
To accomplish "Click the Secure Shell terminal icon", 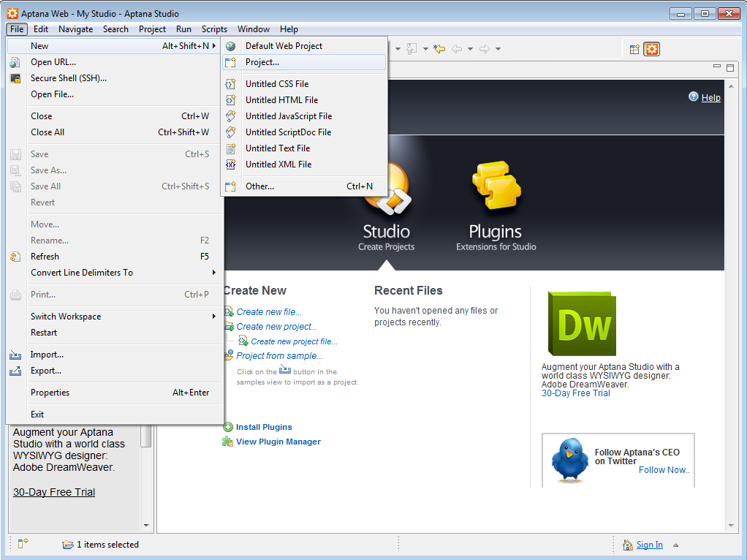I will [15, 78].
